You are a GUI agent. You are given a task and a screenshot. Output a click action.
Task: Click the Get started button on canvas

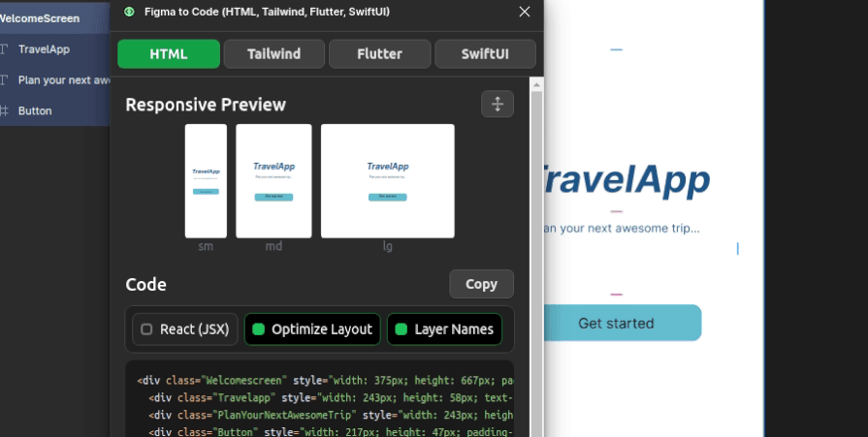(616, 323)
